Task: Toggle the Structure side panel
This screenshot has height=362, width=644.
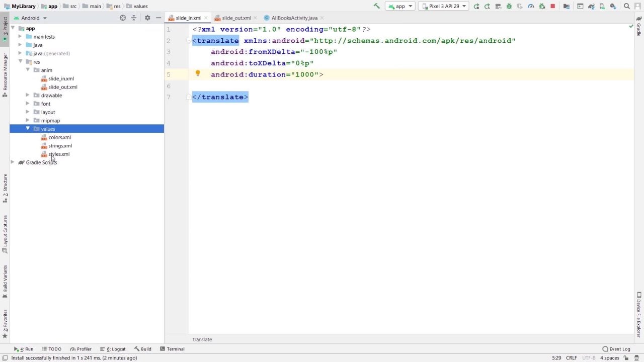Action: click(5, 188)
